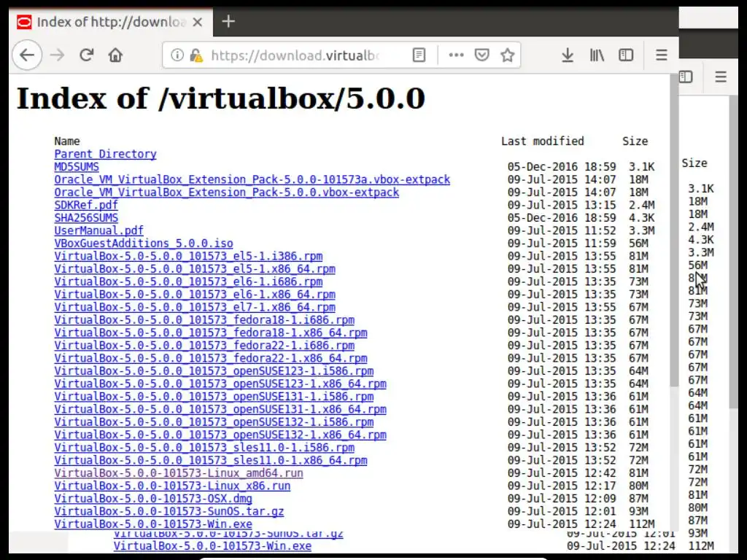Download el6-1.i686.rpm package
The height and width of the screenshot is (560, 747).
click(188, 281)
